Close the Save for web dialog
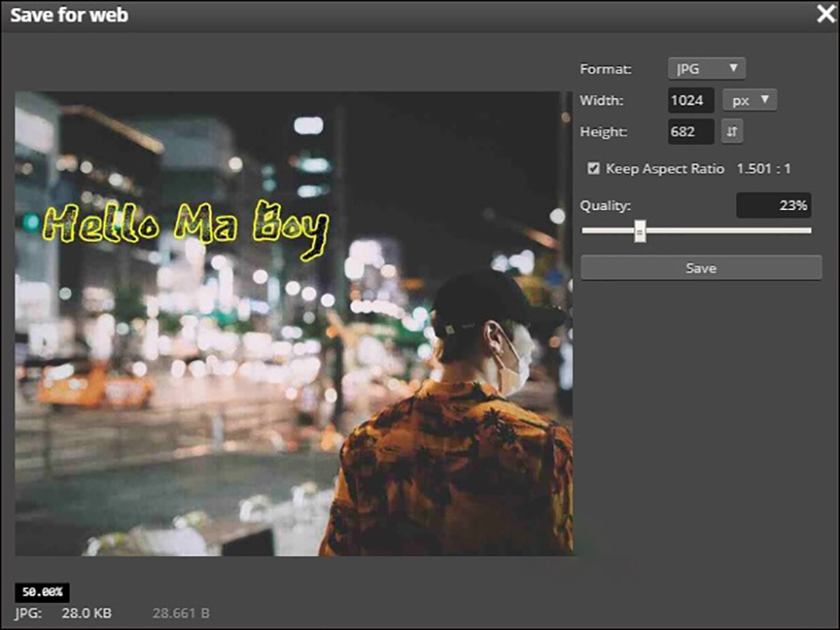This screenshot has width=840, height=630. pos(825,14)
